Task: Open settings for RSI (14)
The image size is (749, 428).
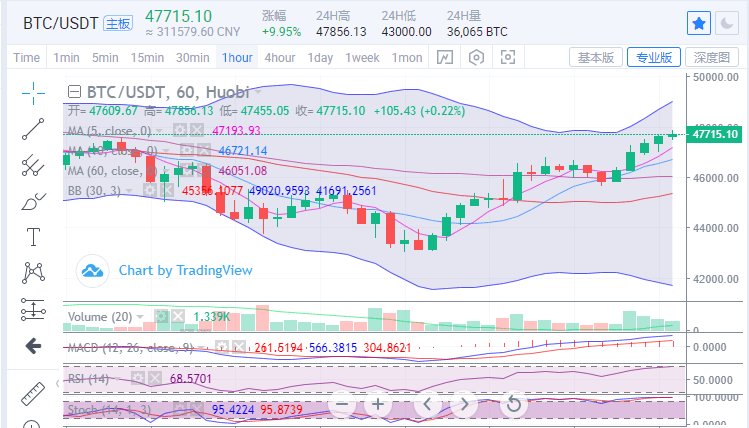Action: click(x=138, y=379)
